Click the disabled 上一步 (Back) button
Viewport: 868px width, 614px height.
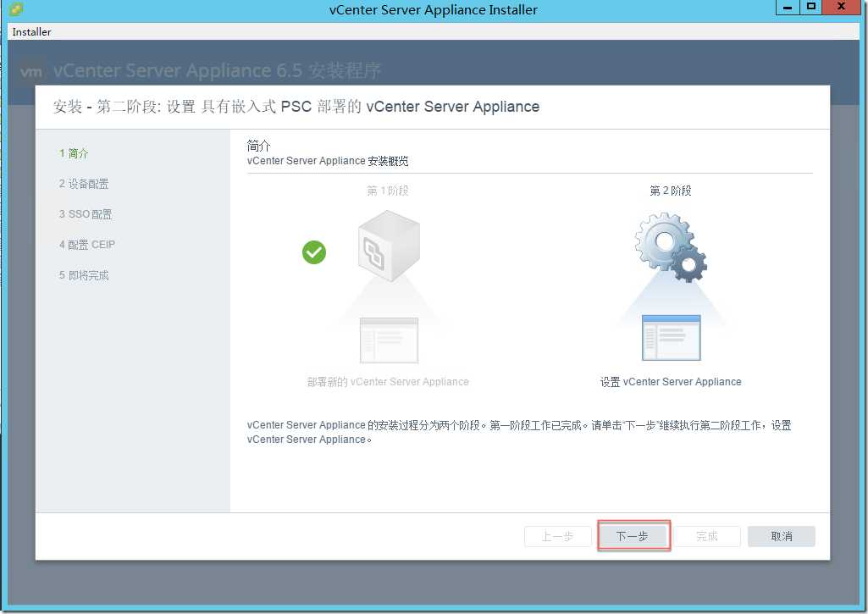click(x=557, y=536)
